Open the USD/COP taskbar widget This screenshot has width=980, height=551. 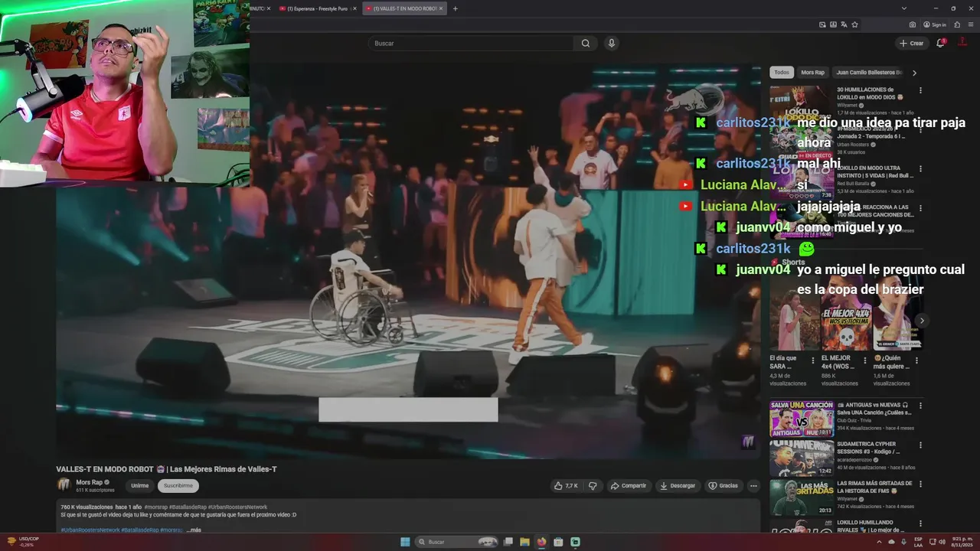24,542
